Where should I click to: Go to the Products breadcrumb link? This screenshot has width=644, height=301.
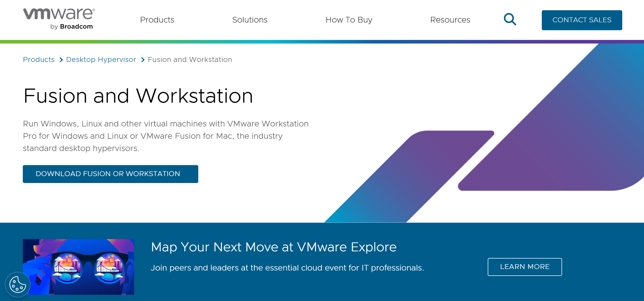click(39, 60)
